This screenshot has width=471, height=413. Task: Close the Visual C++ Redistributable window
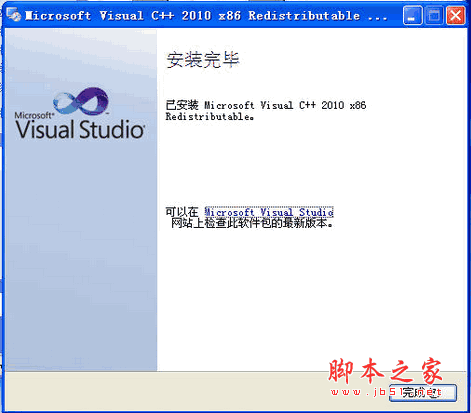click(456, 15)
